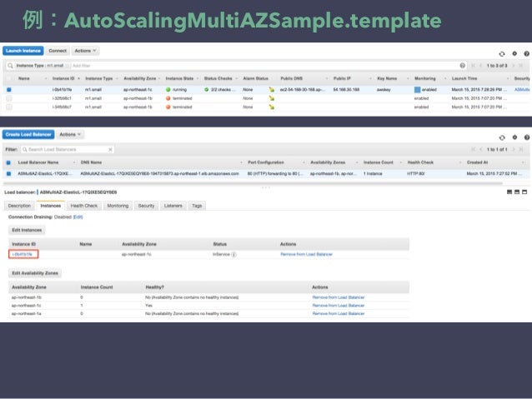This screenshot has height=399, width=532.
Task: Go to the next page of the instances list
Action: tap(514, 66)
